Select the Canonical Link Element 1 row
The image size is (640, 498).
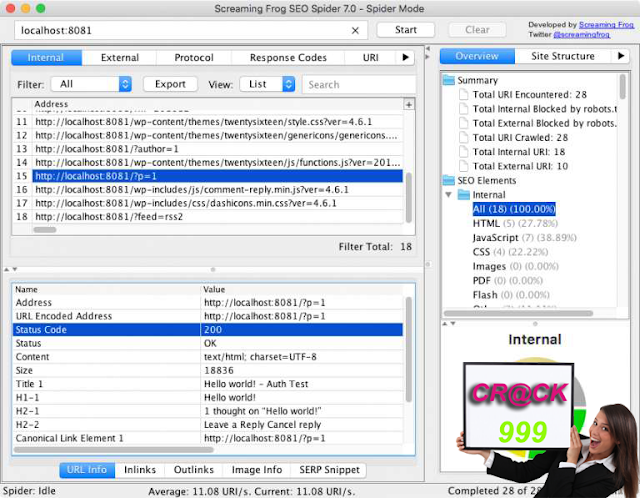pos(208,438)
